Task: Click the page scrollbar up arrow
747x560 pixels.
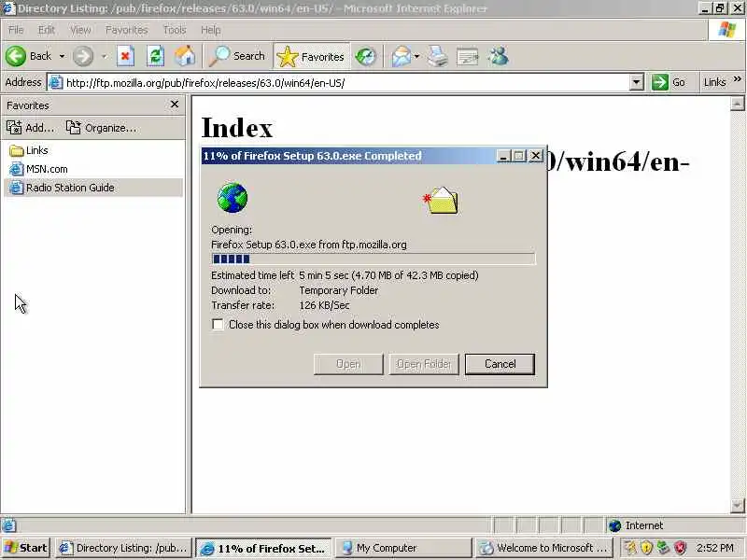Action: coord(737,104)
